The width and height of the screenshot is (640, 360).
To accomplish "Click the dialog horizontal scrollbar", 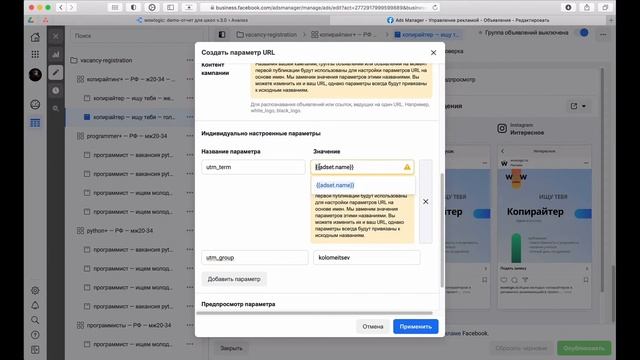I will click(314, 313).
